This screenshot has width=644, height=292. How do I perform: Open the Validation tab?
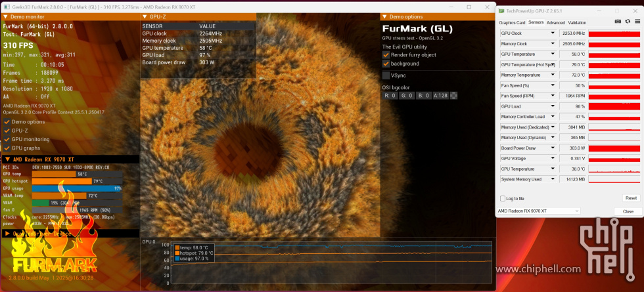[577, 22]
